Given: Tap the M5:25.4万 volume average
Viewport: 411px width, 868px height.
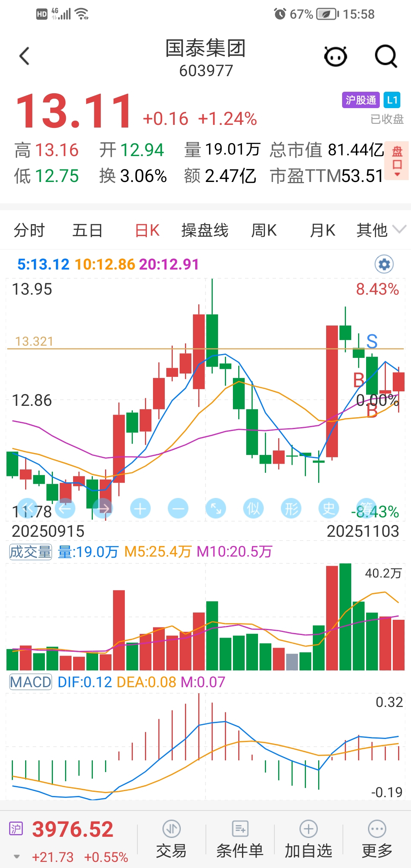Looking at the screenshot, I should 158,552.
